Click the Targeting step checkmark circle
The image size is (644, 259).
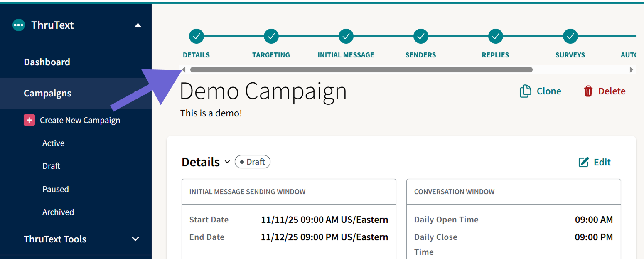(271, 37)
